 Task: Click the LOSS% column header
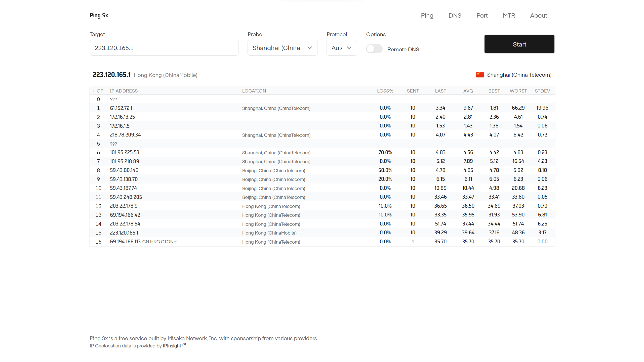click(385, 91)
